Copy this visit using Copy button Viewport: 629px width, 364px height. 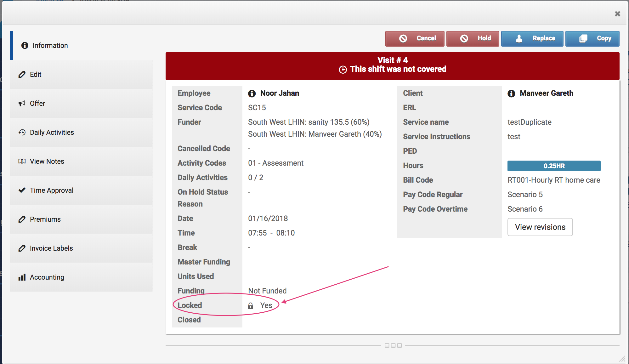click(592, 38)
